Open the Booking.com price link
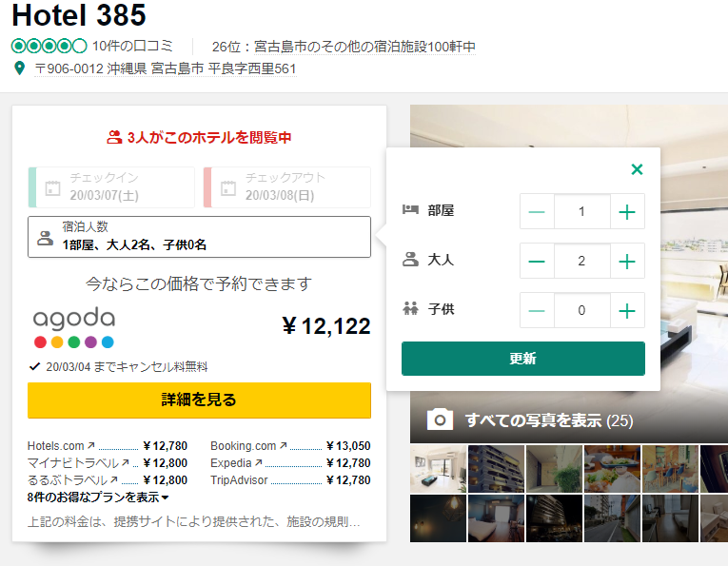 [x=290, y=446]
